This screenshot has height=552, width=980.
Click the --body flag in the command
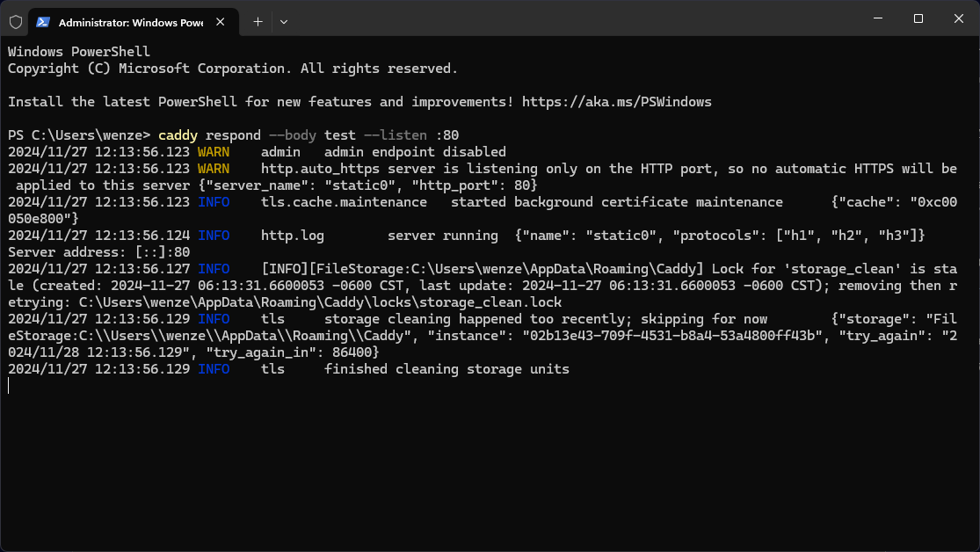point(293,135)
